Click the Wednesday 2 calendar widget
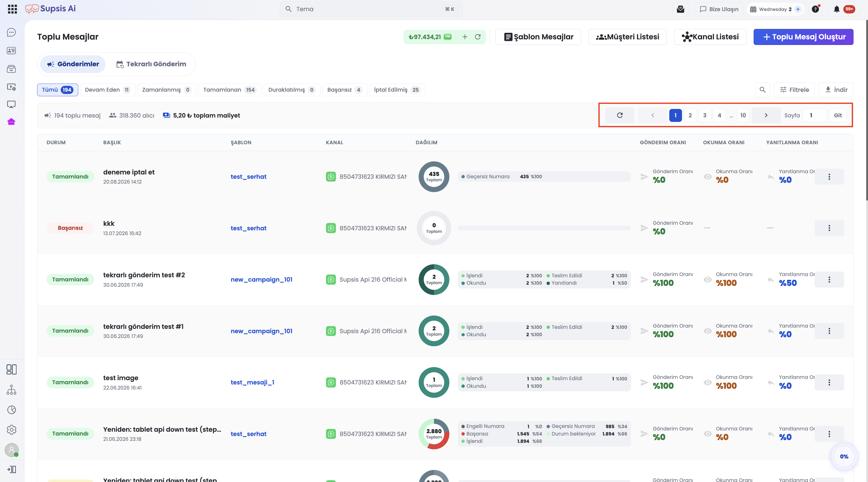This screenshot has width=868, height=482. pos(775,9)
